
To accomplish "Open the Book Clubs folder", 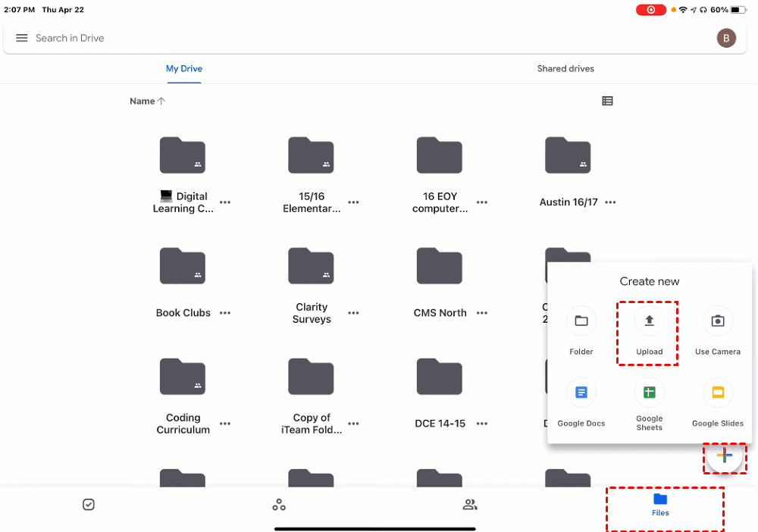I will [x=183, y=266].
